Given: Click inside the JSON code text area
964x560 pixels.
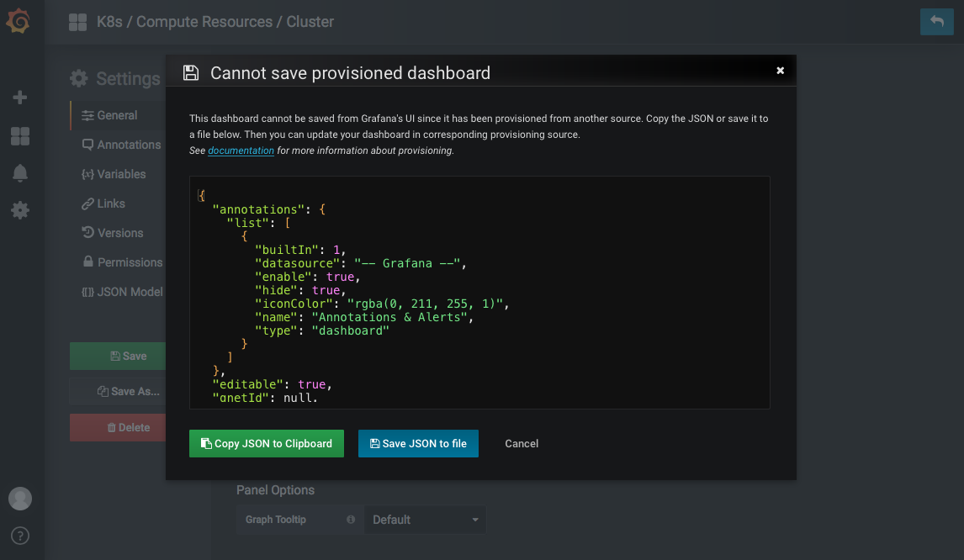Looking at the screenshot, I should pos(479,293).
